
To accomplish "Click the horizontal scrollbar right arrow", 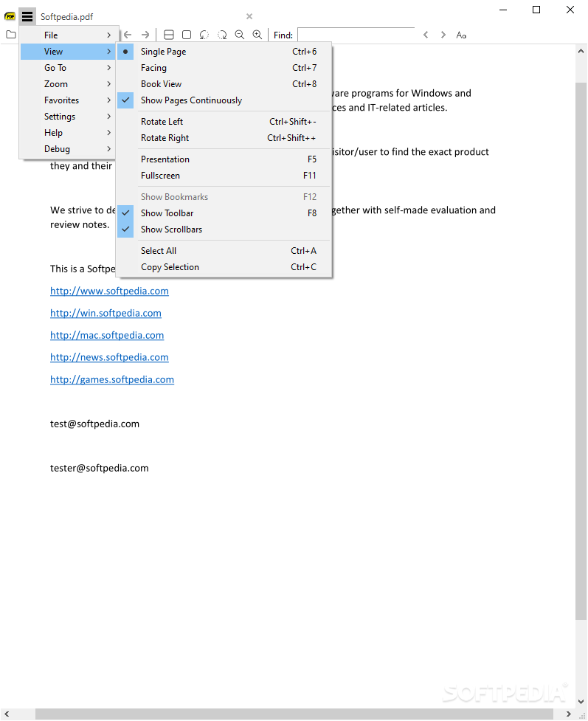I will pos(569,714).
